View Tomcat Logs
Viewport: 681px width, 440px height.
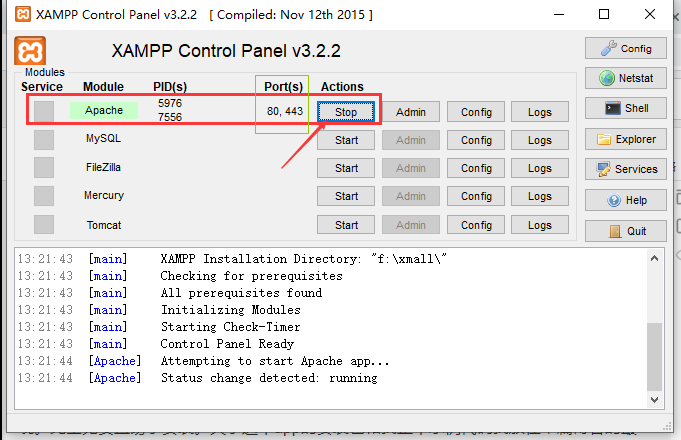[540, 225]
